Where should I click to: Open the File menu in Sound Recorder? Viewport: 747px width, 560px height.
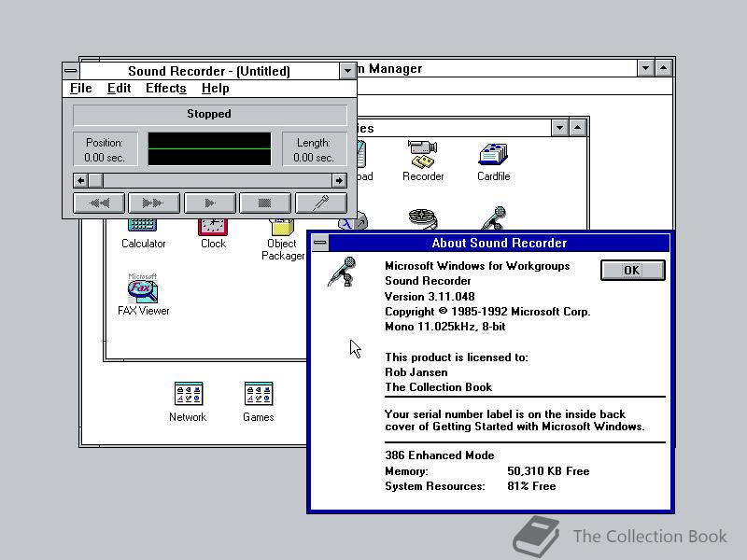[x=79, y=88]
